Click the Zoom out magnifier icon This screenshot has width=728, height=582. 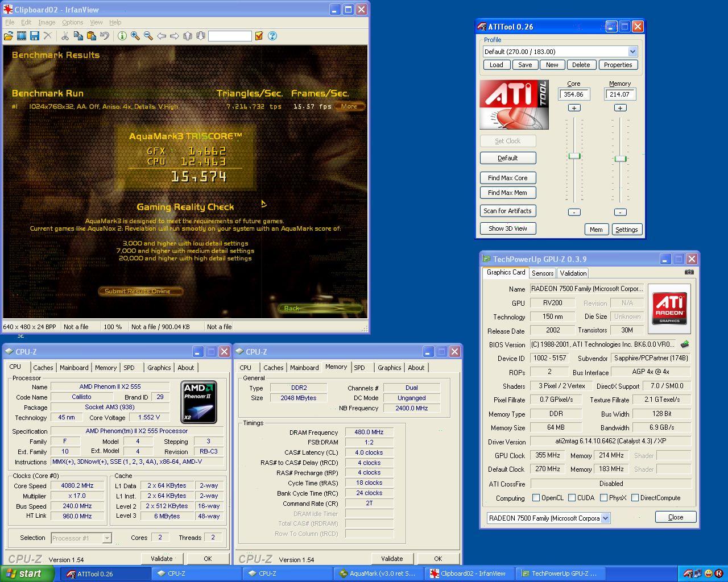[148, 36]
